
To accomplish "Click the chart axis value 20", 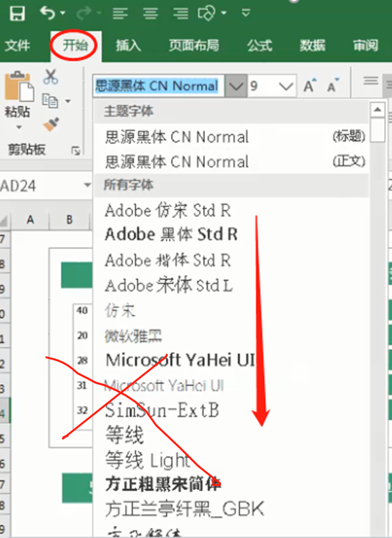I will [x=83, y=335].
